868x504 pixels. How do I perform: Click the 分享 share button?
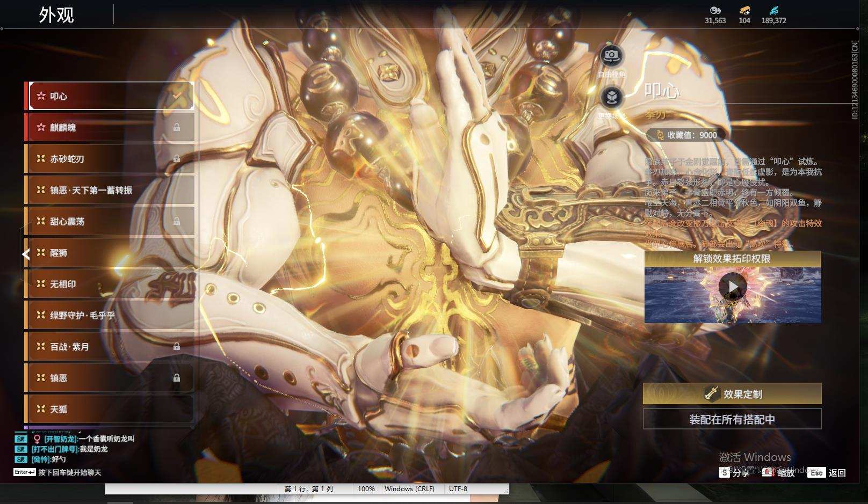click(735, 472)
